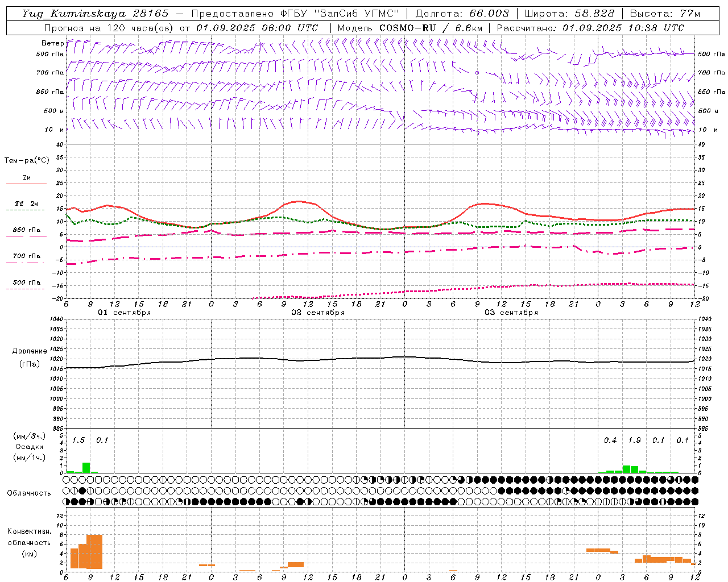Select the provider text ФГБУ "ЗапСиб УГМС"
The image size is (728, 582).
coord(340,14)
